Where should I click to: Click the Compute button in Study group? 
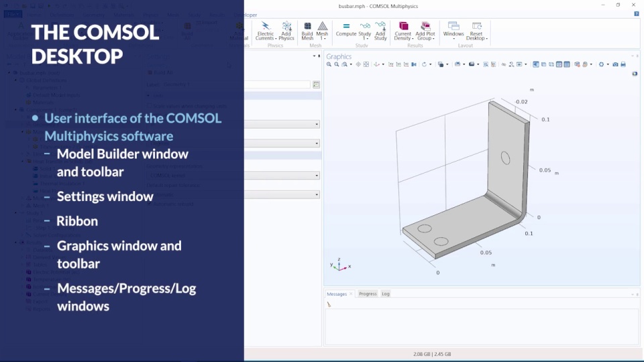[x=346, y=30]
